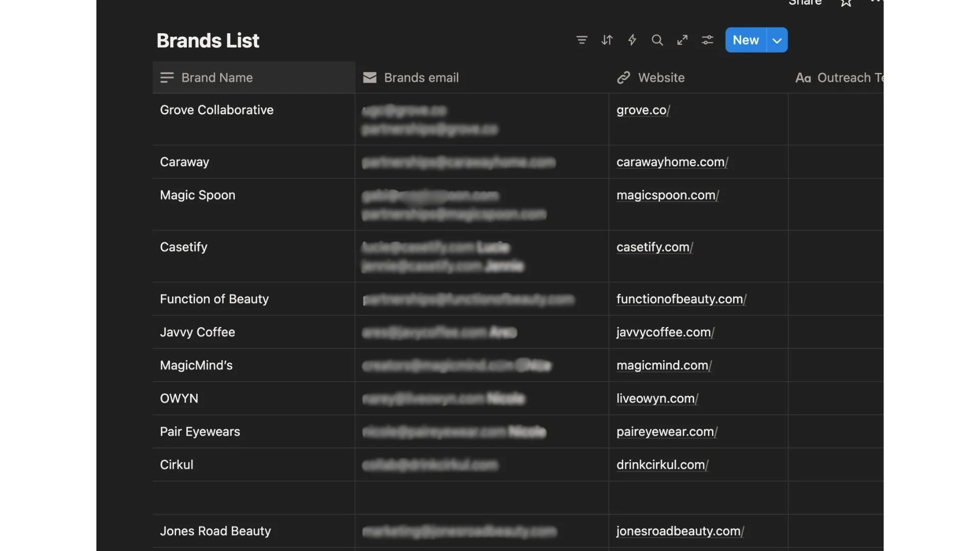Open Website column header menu

click(x=661, y=78)
